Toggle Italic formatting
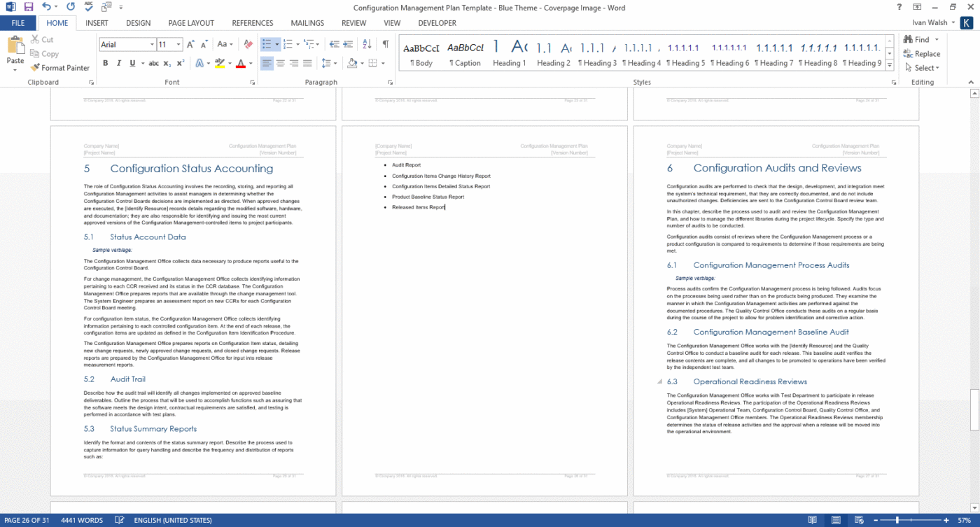The width and height of the screenshot is (980, 527). 118,63
